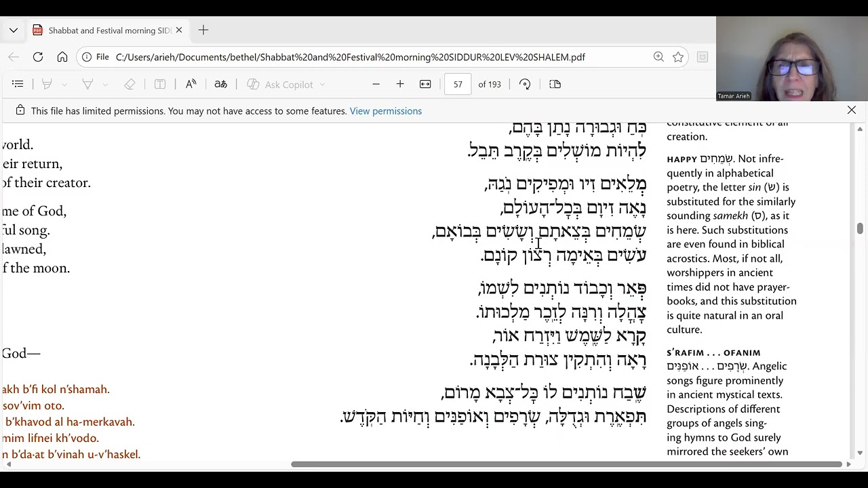View site information for this File
Image resolution: width=868 pixels, height=488 pixels.
pos(96,57)
